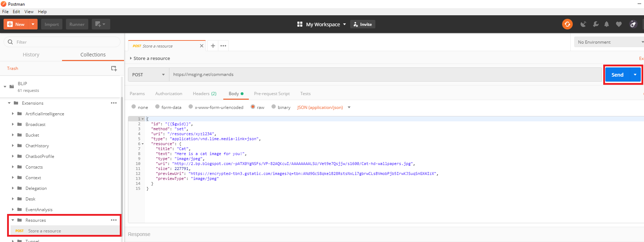Screen dimensions: 644x242
Task: Select the binary body type radio
Action: (x=274, y=106)
